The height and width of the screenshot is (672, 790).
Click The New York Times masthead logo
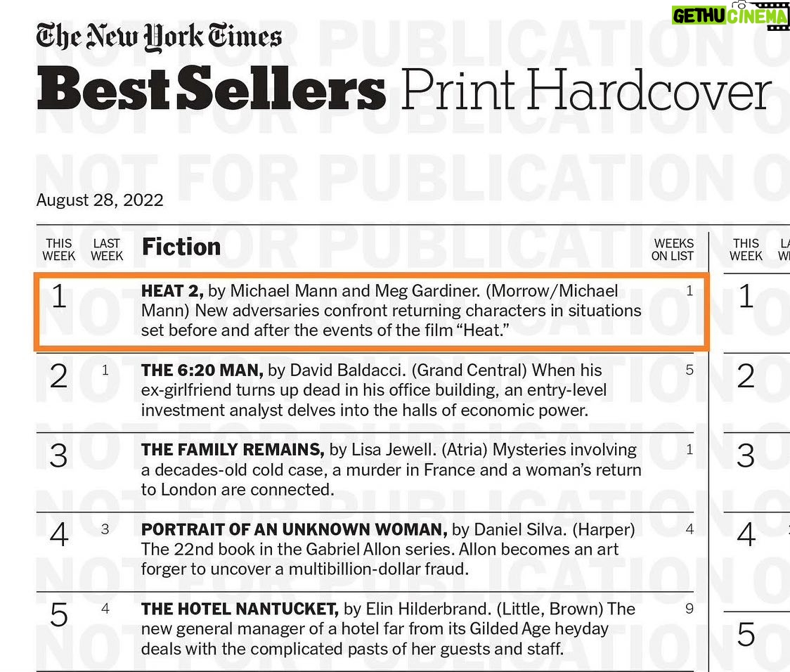click(160, 37)
